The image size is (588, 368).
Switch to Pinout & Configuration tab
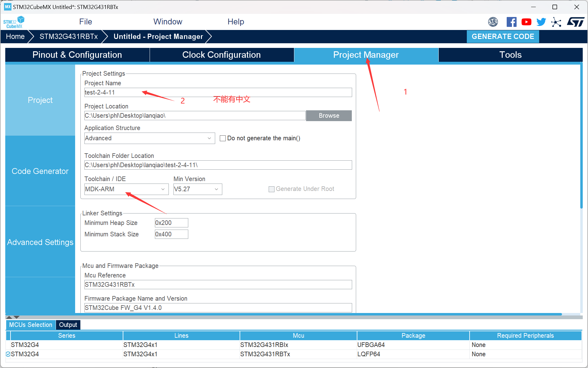coord(77,55)
